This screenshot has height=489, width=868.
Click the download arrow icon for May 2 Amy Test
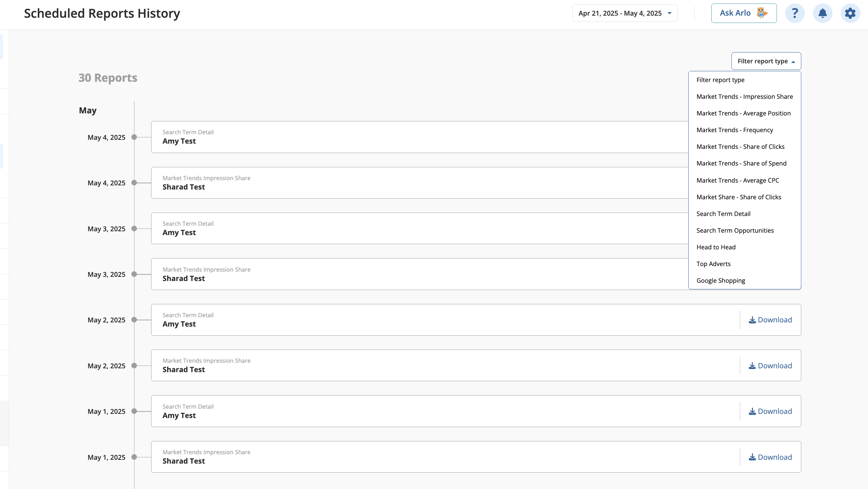click(x=752, y=320)
